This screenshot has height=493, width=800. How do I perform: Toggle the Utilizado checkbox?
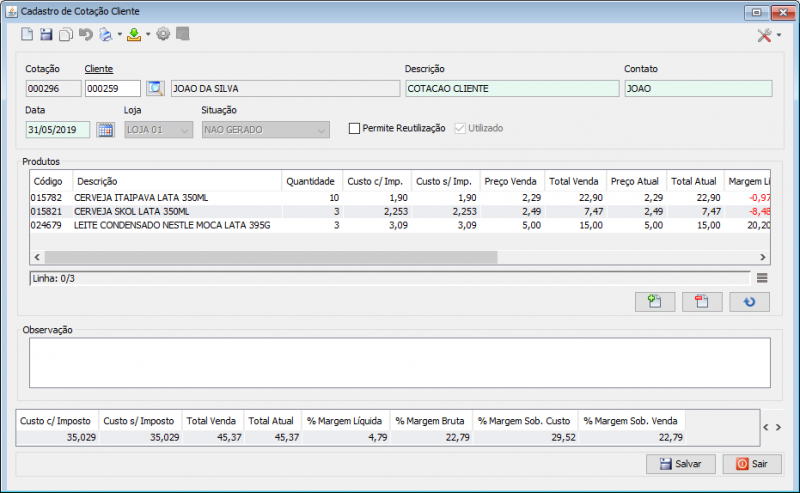pyautogui.click(x=460, y=129)
